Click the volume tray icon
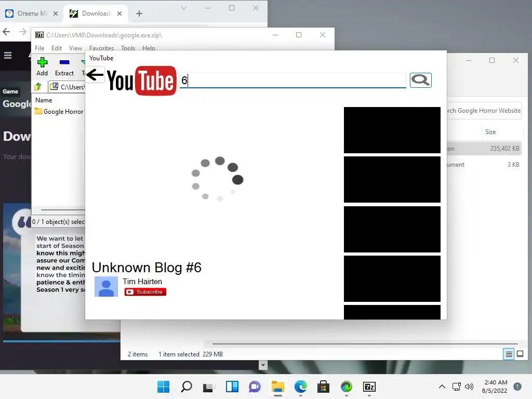 [469, 387]
